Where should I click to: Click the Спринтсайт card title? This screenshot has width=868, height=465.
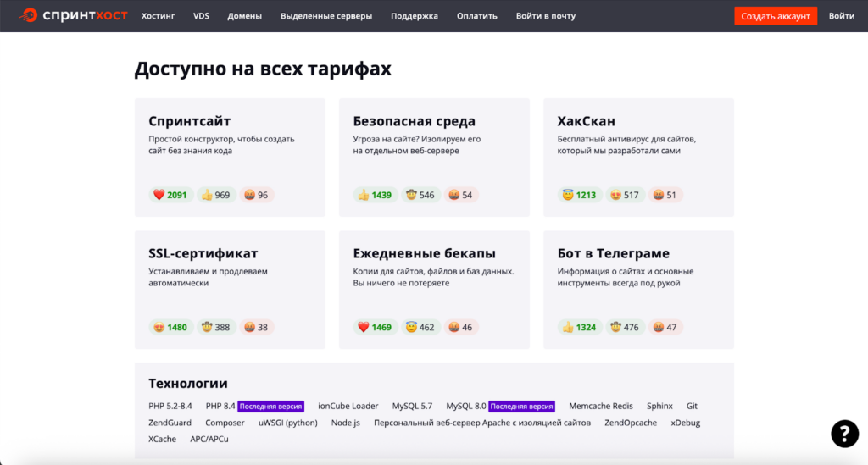(189, 120)
